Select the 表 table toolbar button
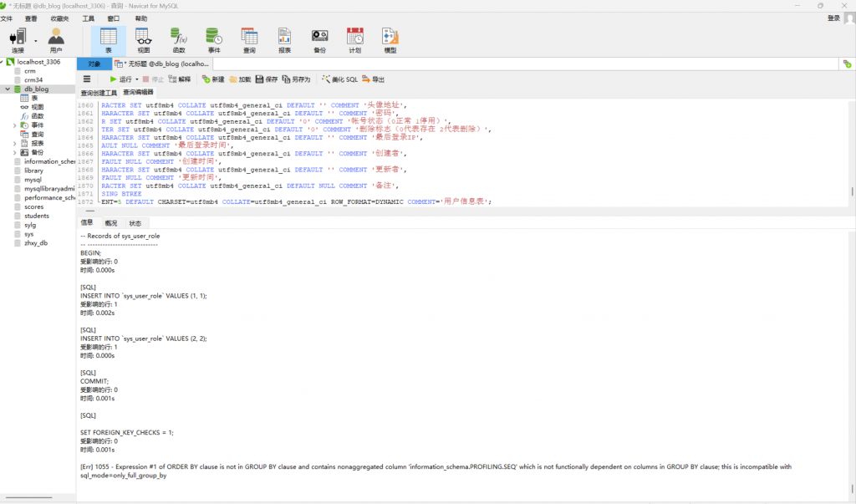856x504 pixels. (x=108, y=40)
